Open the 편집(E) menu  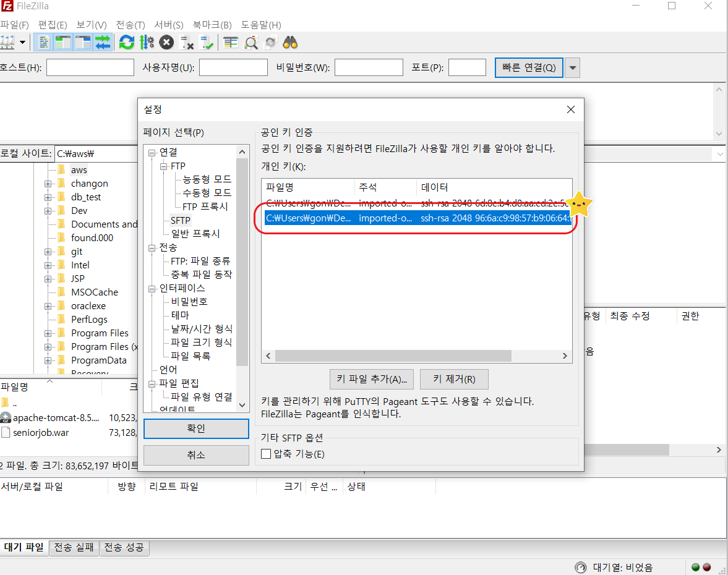click(53, 25)
